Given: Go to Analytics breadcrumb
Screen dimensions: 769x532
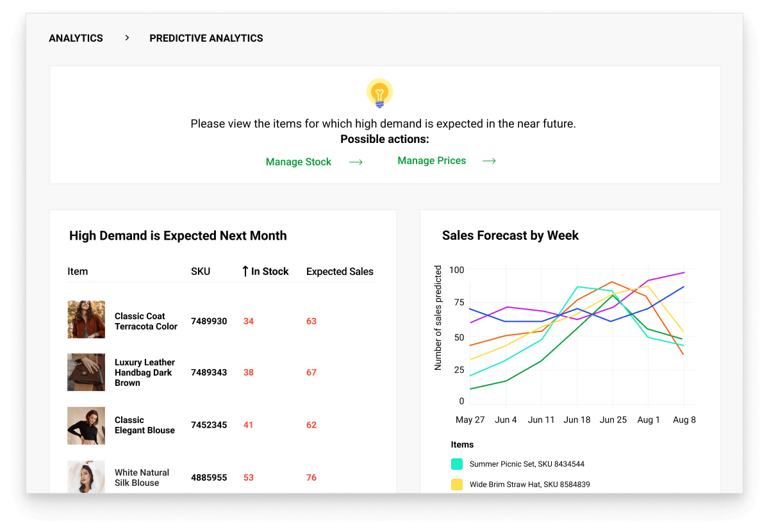Looking at the screenshot, I should click(x=76, y=38).
